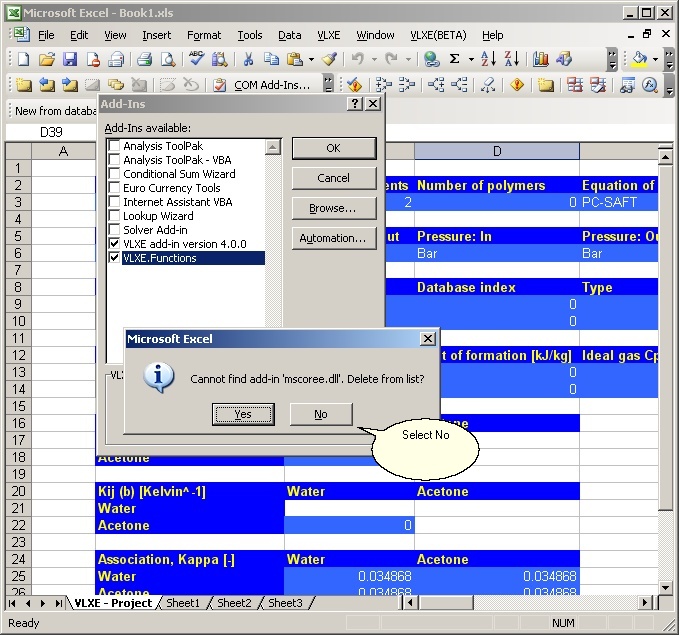Click the Save floppy disk icon
The height and width of the screenshot is (635, 679).
coord(70,59)
